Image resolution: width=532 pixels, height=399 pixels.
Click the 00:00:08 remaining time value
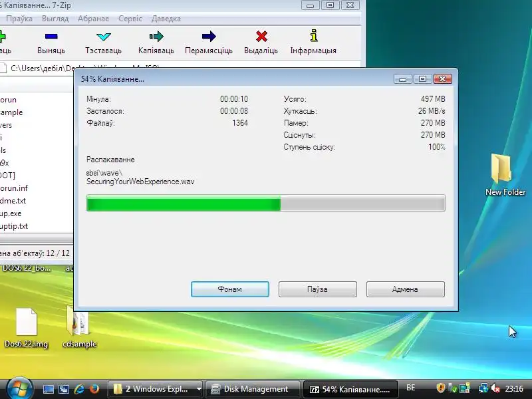coord(234,111)
